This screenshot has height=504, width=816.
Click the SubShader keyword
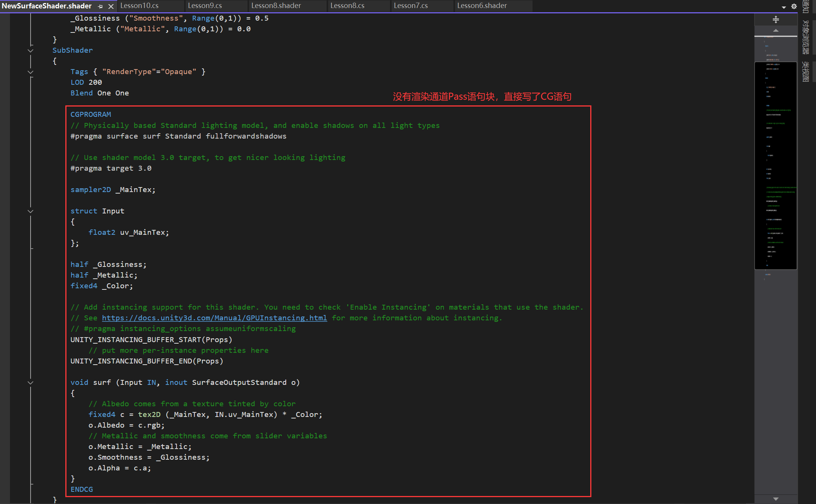[x=73, y=50]
